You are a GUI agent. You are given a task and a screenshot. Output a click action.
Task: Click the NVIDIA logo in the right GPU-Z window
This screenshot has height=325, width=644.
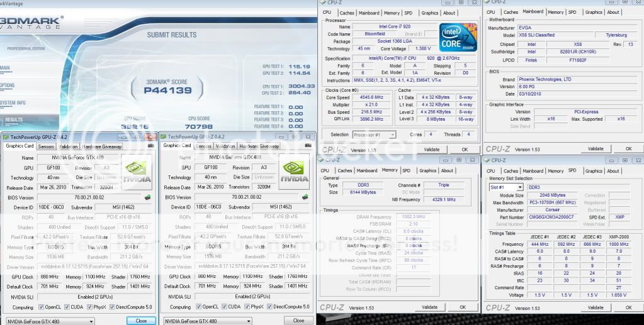pyautogui.click(x=295, y=172)
